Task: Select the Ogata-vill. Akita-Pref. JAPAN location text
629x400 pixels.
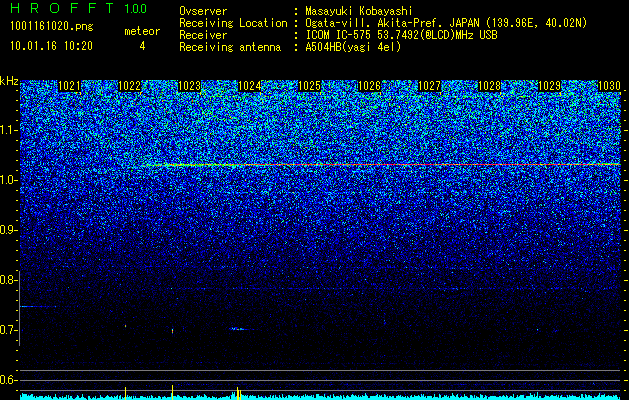Action: coord(446,23)
